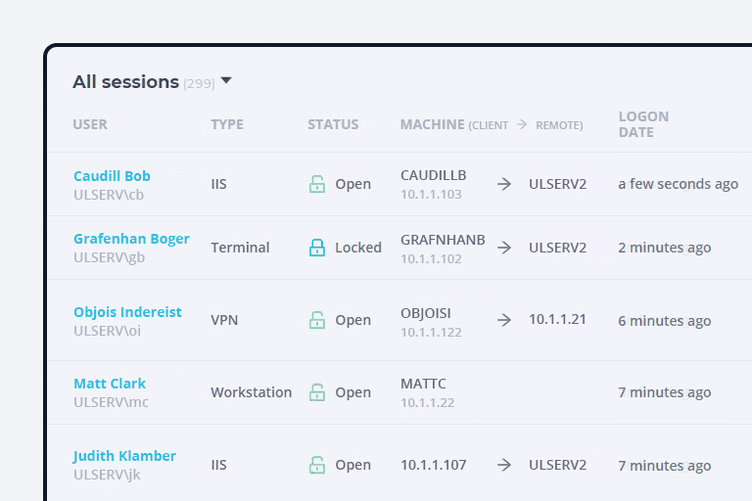752x501 pixels.
Task: Click the open lock icon for Matt Clark
Action: point(317,392)
